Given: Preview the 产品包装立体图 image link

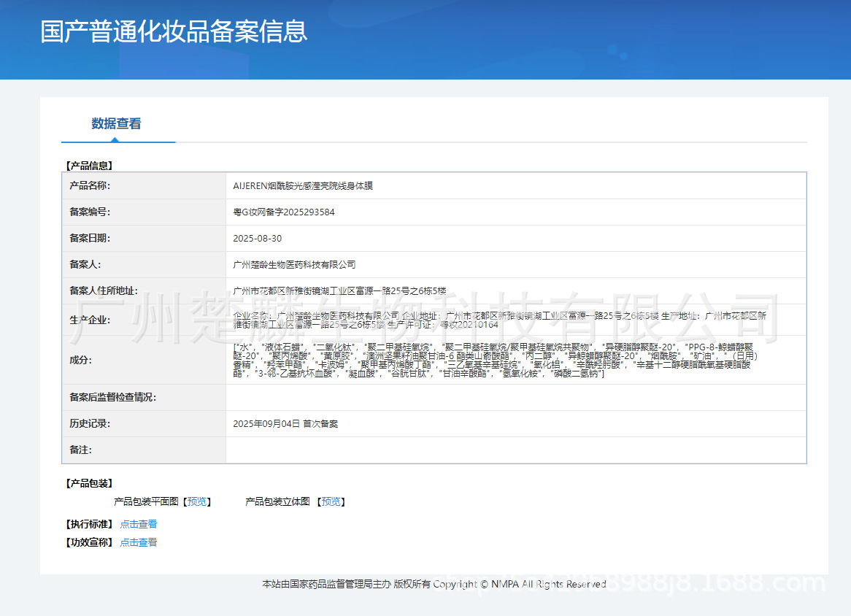Looking at the screenshot, I should coord(331,501).
